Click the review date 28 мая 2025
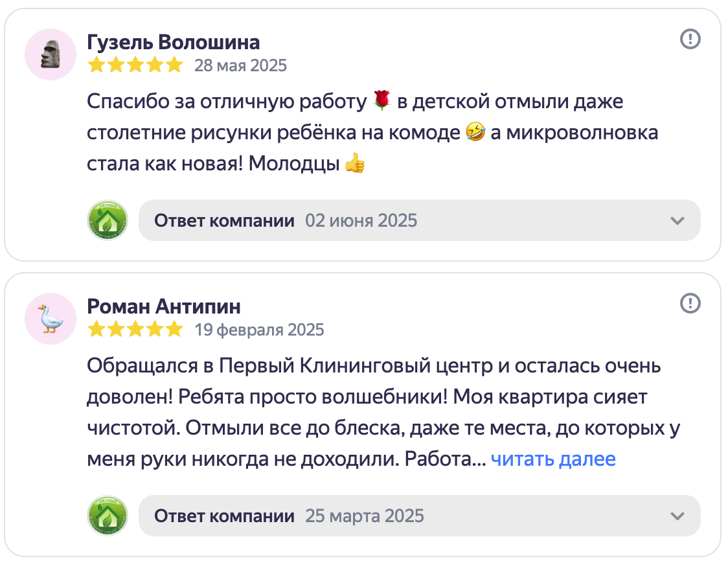728x561 pixels. 240,66
